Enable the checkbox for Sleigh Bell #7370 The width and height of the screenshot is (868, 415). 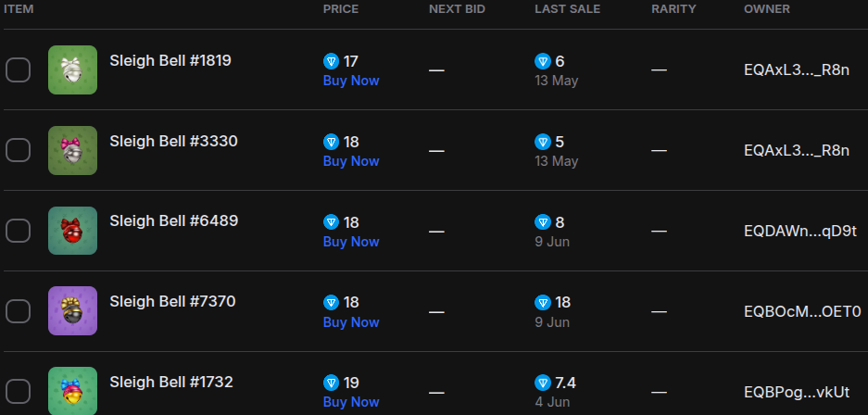(19, 311)
